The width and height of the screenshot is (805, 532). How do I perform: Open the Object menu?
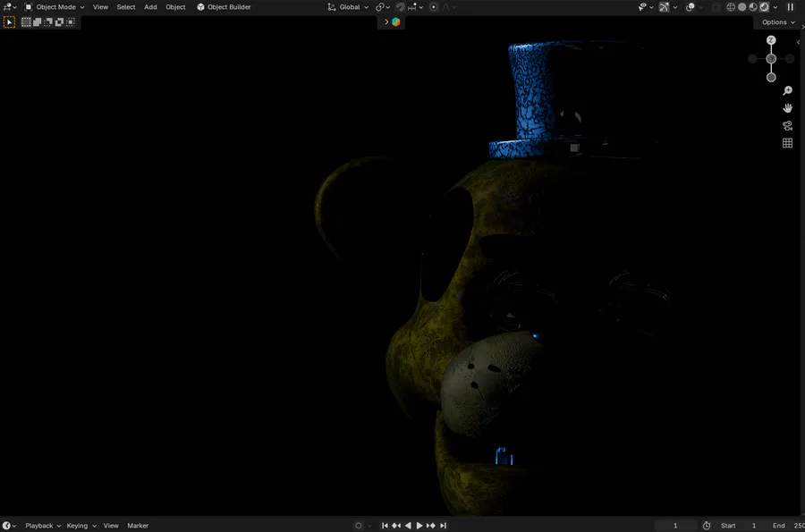[x=175, y=6]
